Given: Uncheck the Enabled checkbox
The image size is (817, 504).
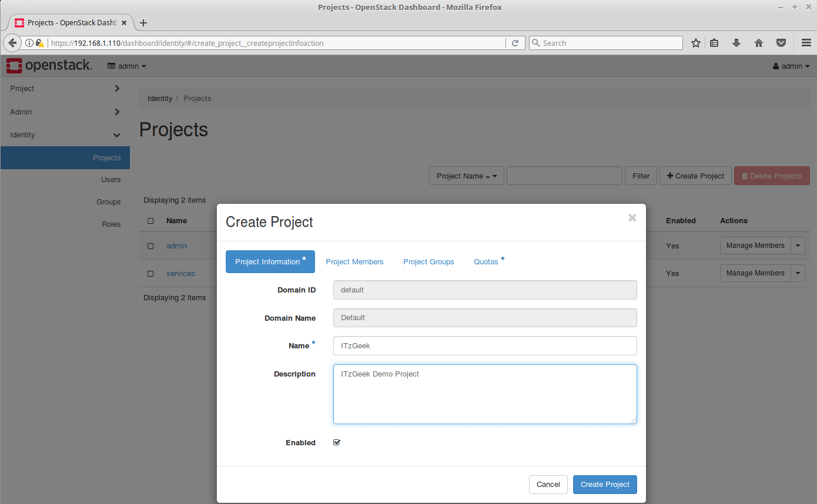Looking at the screenshot, I should point(337,442).
